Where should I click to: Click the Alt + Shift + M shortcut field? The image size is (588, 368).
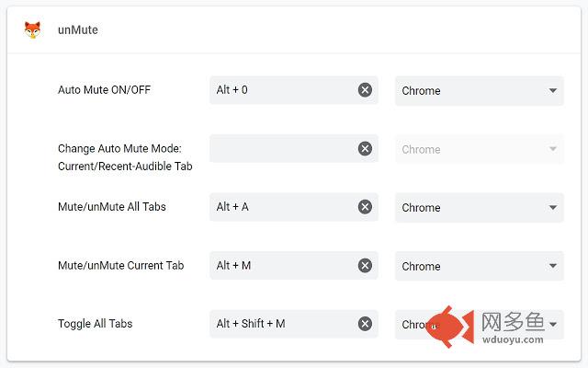[x=280, y=324]
